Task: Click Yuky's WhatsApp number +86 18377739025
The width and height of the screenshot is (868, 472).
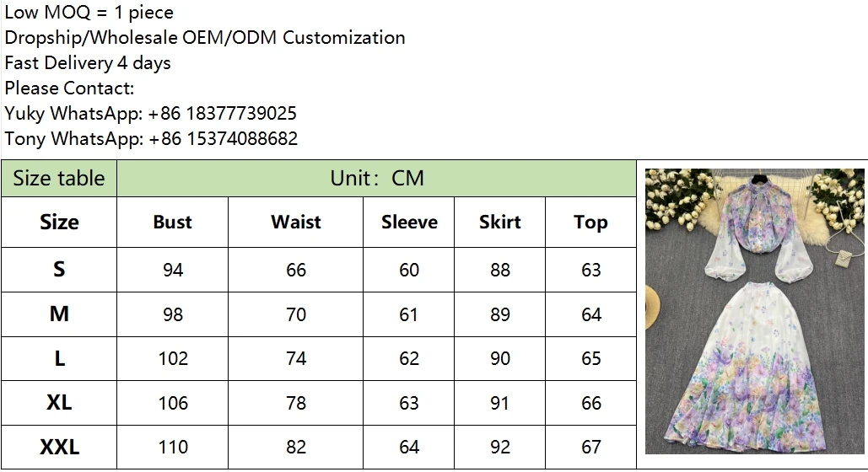Action: [222, 114]
